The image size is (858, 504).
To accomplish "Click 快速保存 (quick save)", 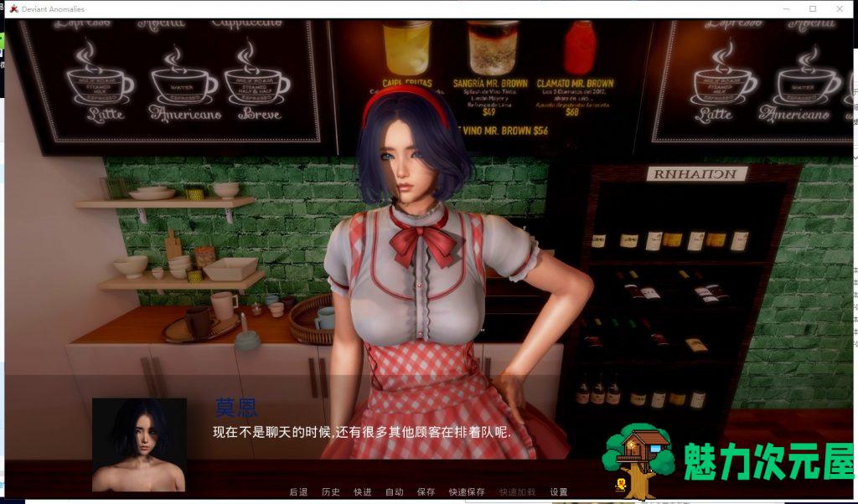I will pos(467,492).
